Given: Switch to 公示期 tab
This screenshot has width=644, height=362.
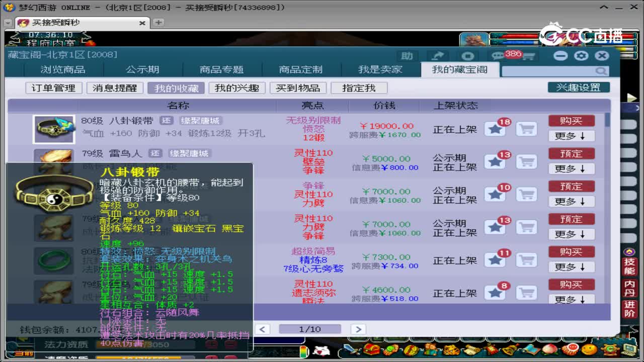Looking at the screenshot, I should click(x=142, y=70).
